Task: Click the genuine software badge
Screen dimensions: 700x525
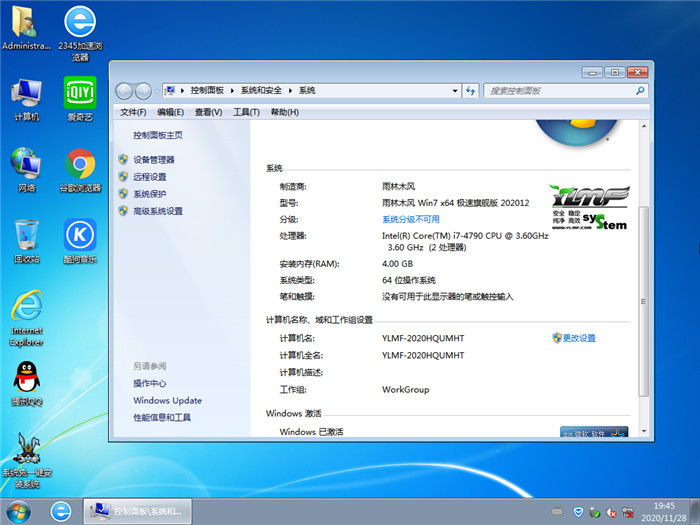Action: [x=594, y=432]
